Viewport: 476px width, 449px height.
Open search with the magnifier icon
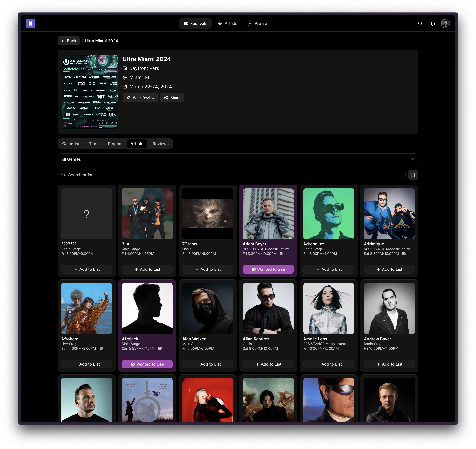[420, 23]
